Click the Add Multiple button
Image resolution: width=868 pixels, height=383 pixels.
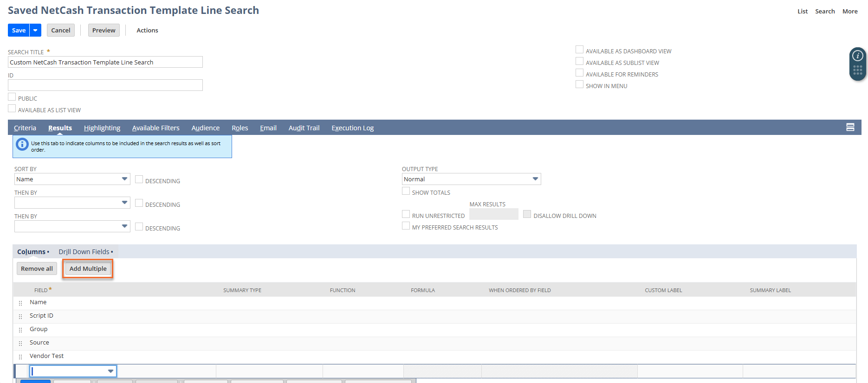(x=88, y=268)
